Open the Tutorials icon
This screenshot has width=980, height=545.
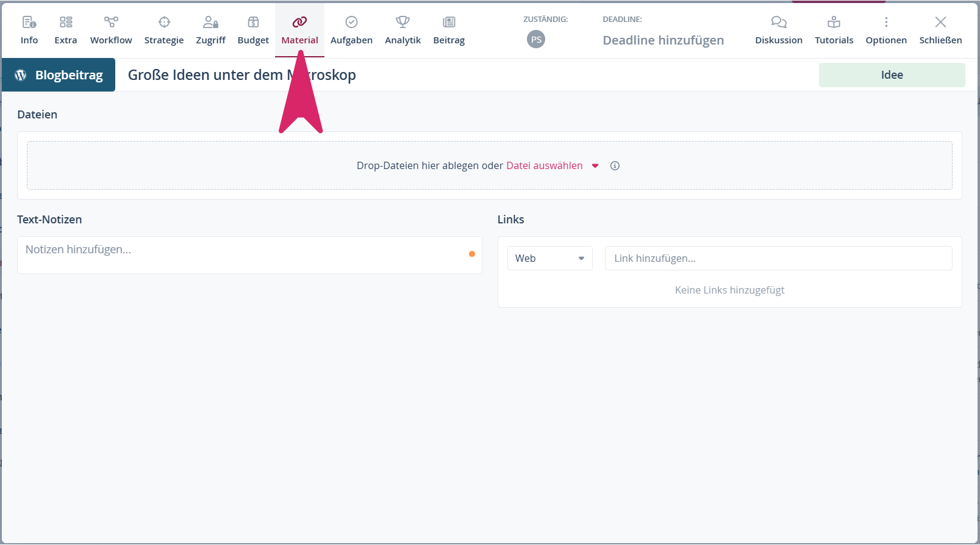[834, 23]
